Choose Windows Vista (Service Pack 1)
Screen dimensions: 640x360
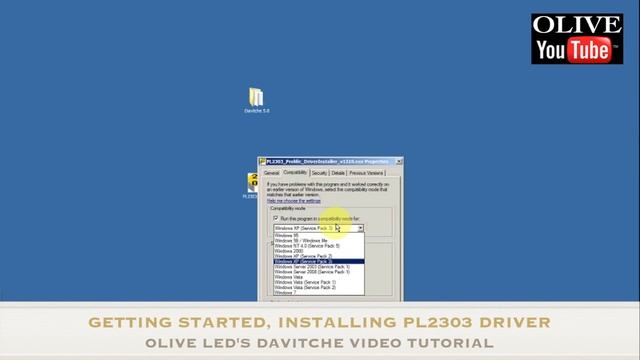pyautogui.click(x=319, y=282)
